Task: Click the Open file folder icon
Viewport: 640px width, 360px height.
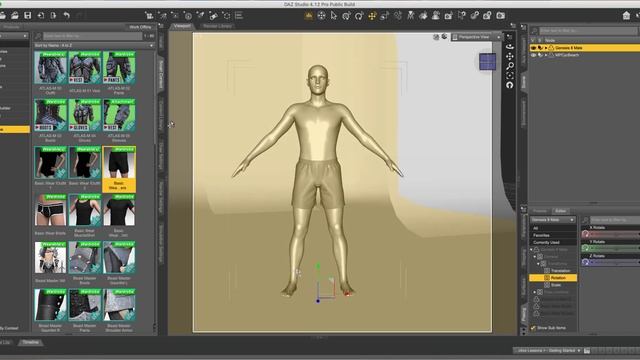Action: click(x=15, y=16)
